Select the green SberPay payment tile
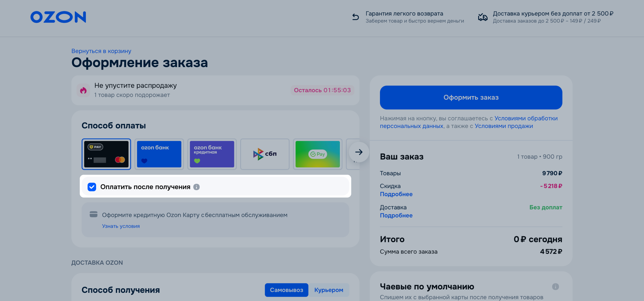This screenshot has width=644, height=301. pos(318,154)
